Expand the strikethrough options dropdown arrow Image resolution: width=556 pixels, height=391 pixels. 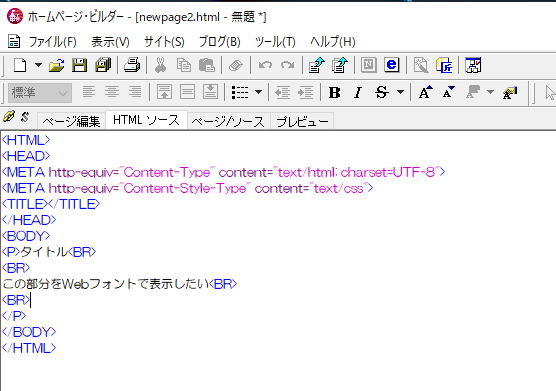(x=400, y=92)
